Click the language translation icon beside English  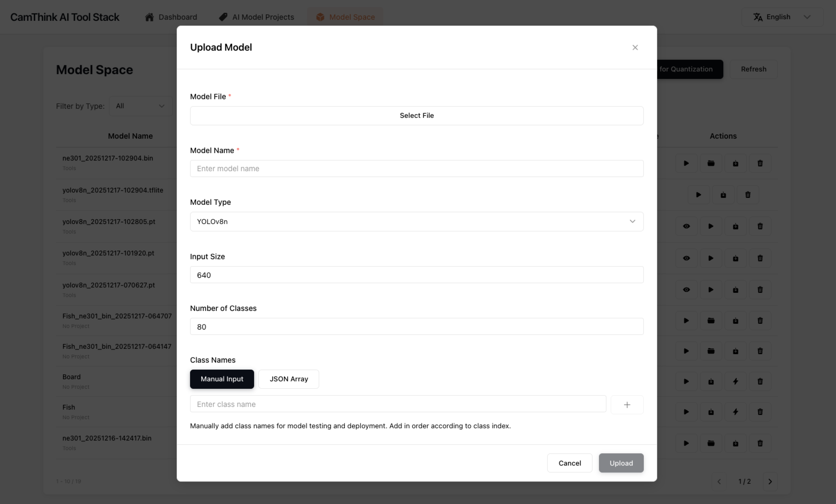click(x=758, y=17)
